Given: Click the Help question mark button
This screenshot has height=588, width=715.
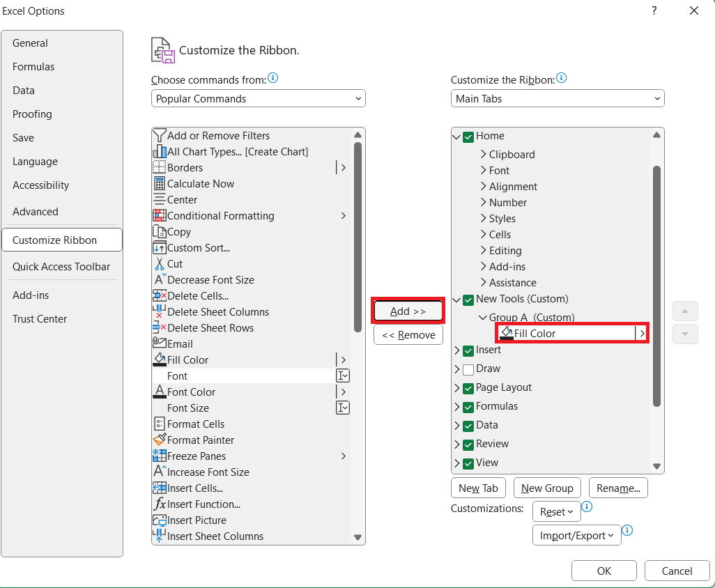Looking at the screenshot, I should [654, 10].
